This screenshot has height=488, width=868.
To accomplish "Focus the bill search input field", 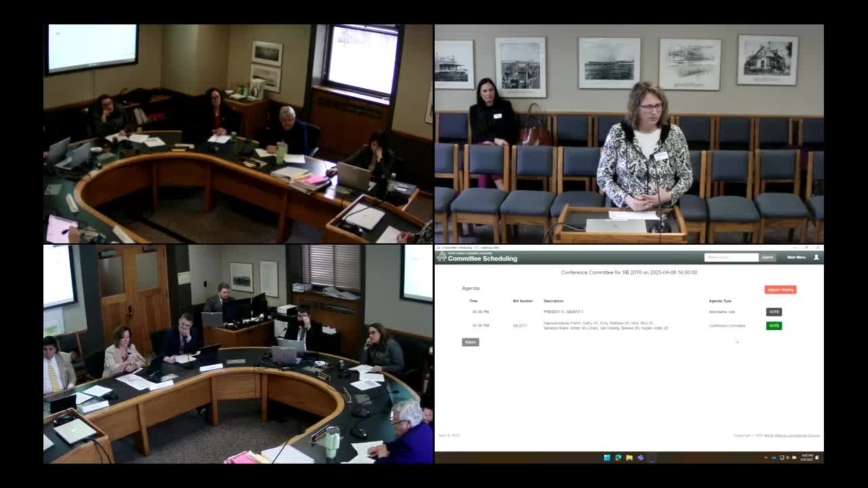I will pos(731,258).
